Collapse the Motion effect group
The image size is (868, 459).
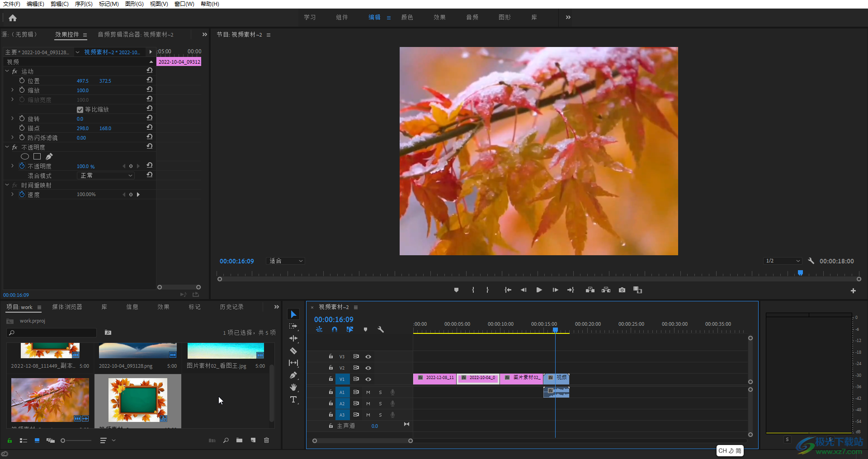coord(7,71)
